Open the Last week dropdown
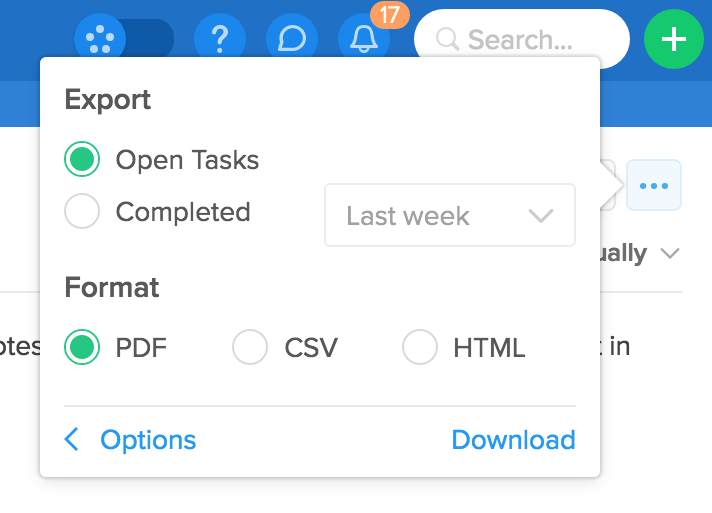712x513 pixels. (x=450, y=215)
